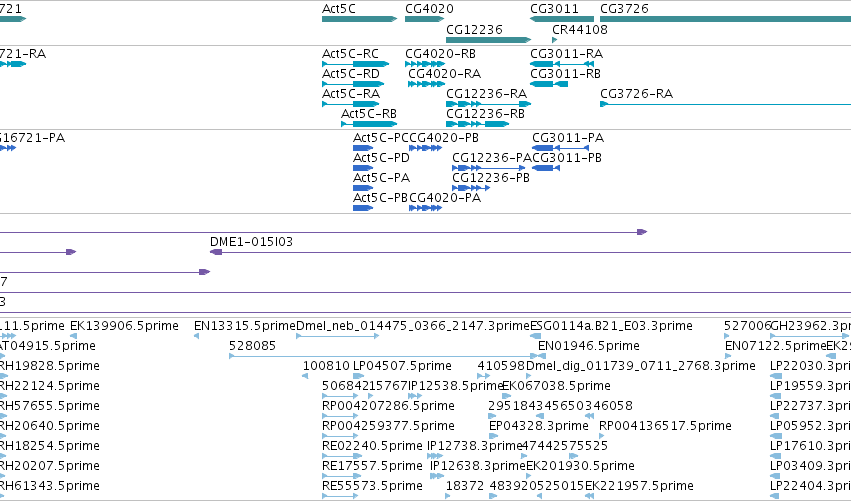Select protein CG3011-PA
This screenshot has width=851, height=501.
[568, 138]
